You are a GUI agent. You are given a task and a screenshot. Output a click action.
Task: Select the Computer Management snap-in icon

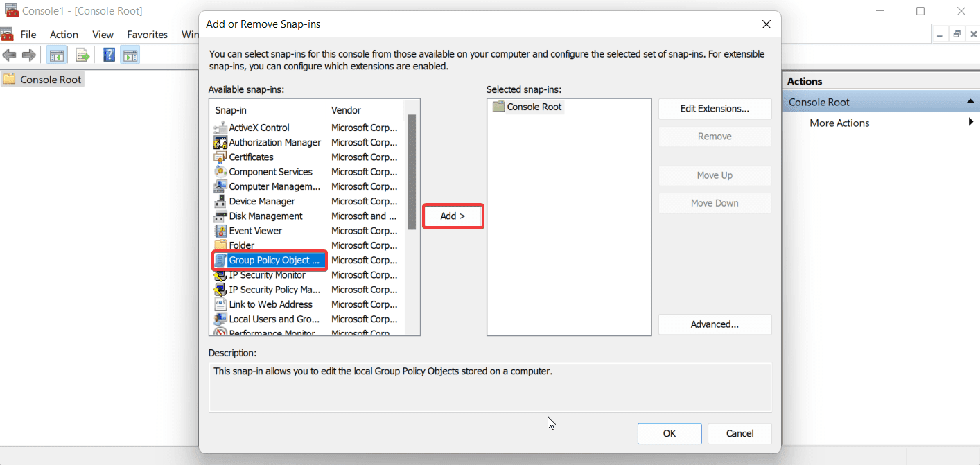(220, 186)
